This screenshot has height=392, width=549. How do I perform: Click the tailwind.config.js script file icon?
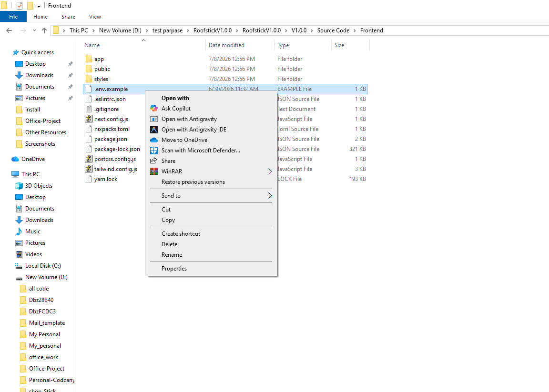click(89, 169)
